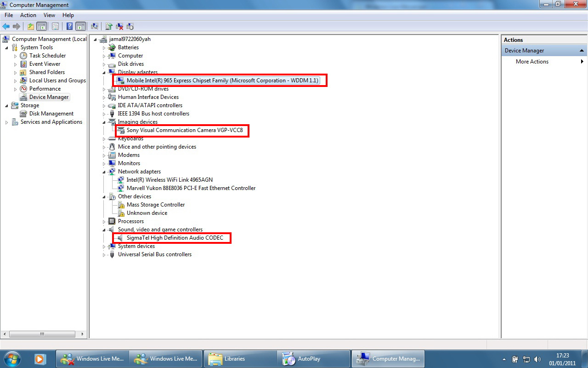Open the Action menu

(28, 15)
